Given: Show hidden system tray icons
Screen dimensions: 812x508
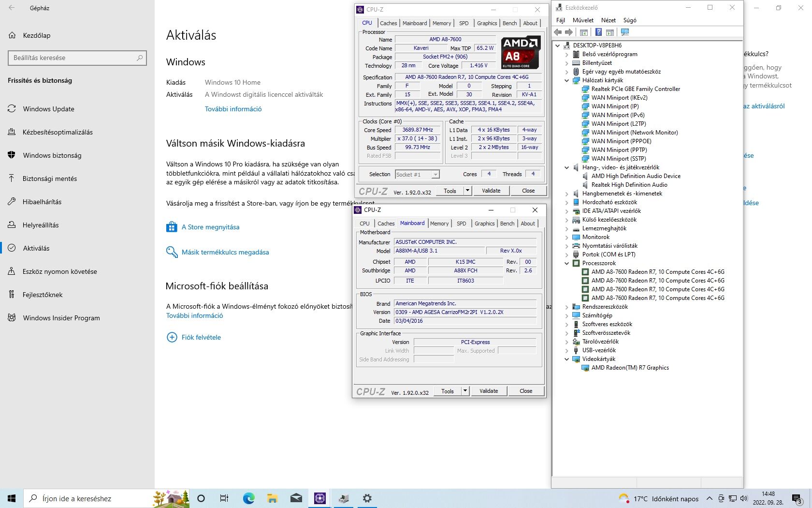Looking at the screenshot, I should click(x=710, y=498).
